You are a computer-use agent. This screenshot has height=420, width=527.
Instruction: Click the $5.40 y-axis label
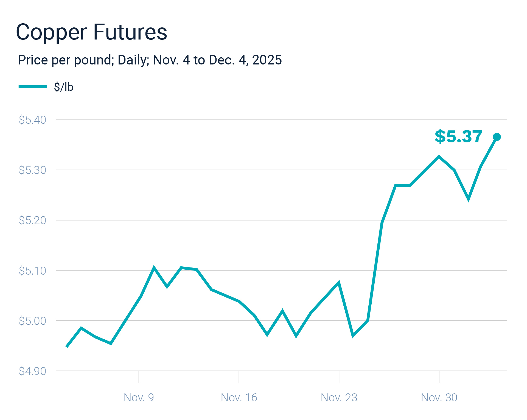[32, 120]
